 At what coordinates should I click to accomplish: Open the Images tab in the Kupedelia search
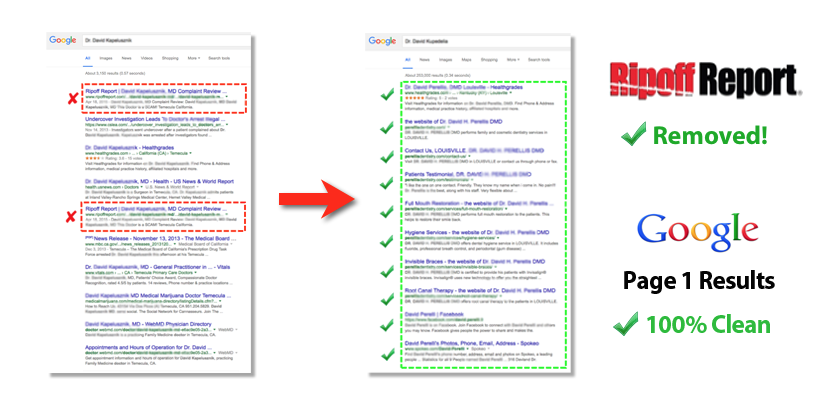tap(445, 60)
